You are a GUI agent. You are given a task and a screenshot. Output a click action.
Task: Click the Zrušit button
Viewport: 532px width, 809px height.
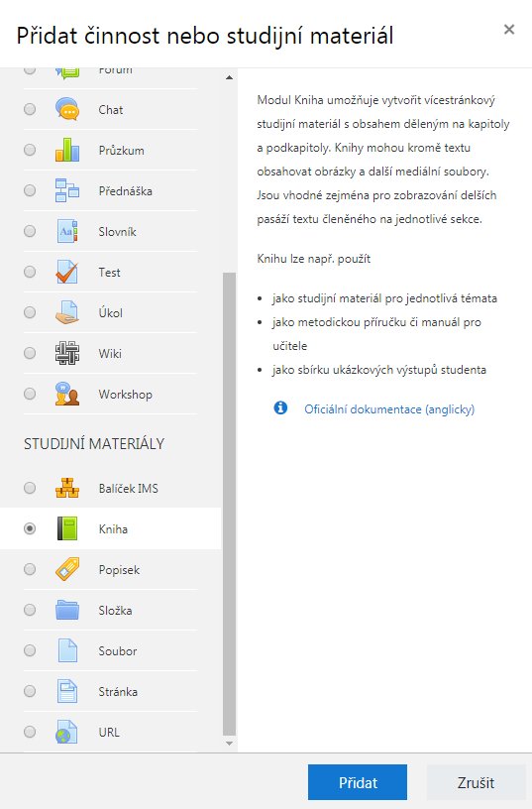click(476, 782)
